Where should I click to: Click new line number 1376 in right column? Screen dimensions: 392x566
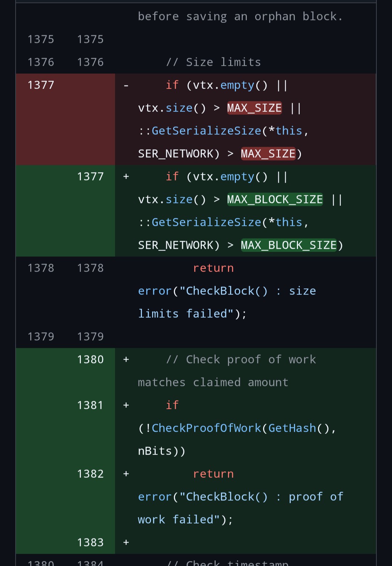[x=90, y=62]
